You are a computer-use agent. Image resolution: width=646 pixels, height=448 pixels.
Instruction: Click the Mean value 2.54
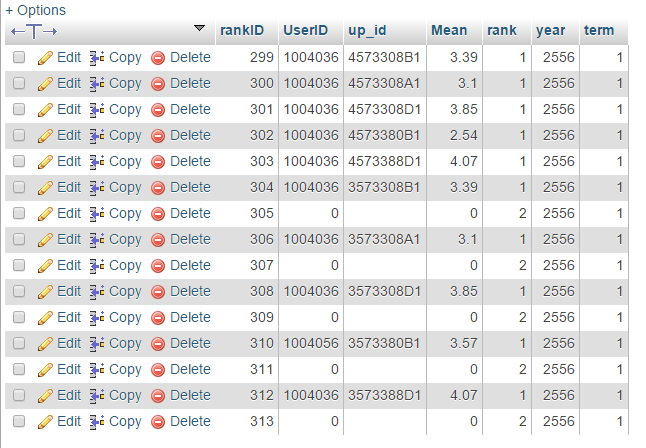[463, 135]
